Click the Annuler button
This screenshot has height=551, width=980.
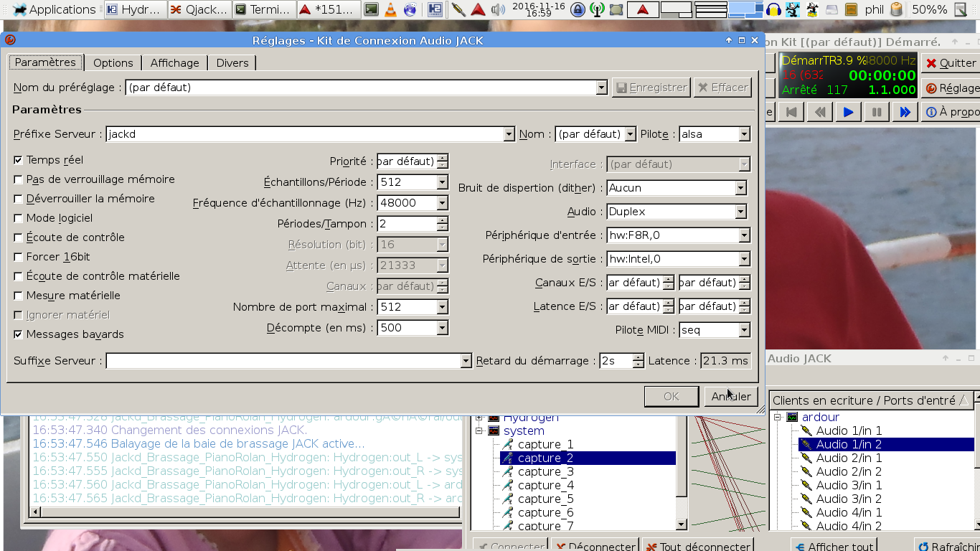[731, 396]
